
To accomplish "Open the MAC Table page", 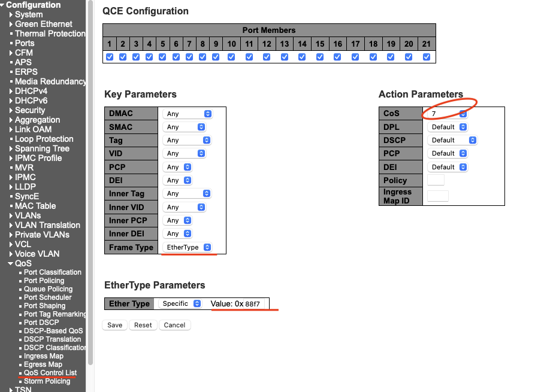I will point(35,206).
